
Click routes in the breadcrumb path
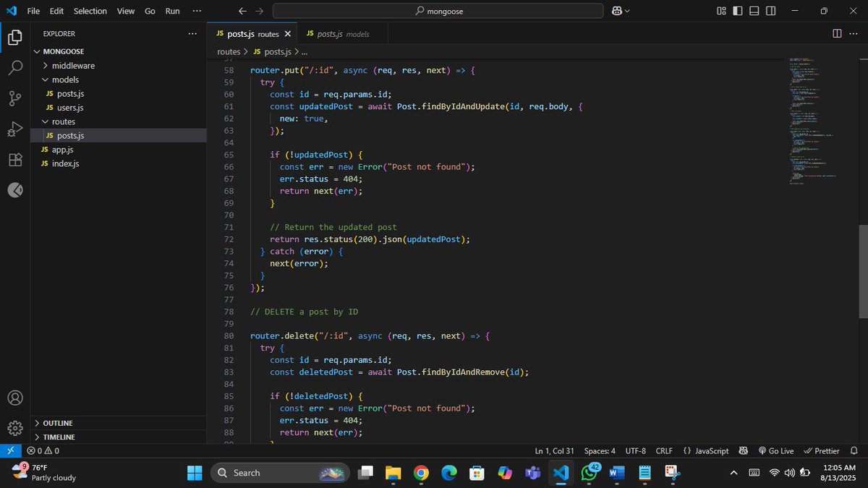point(229,52)
